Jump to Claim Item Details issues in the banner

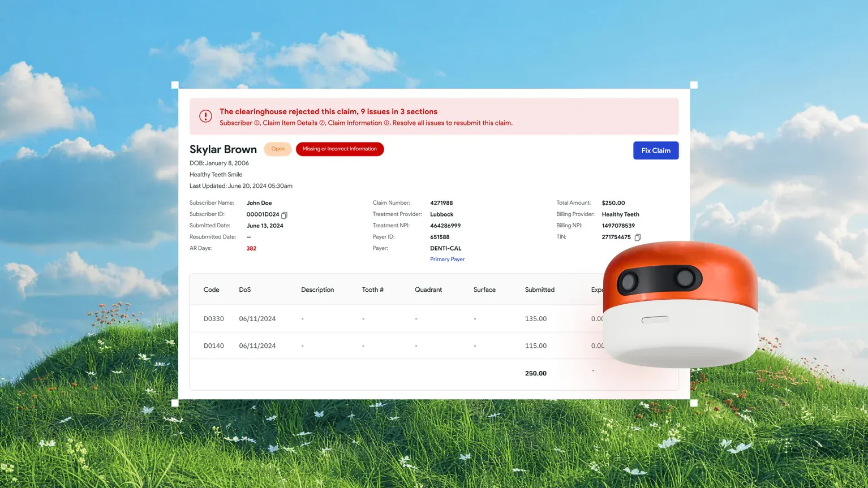290,123
